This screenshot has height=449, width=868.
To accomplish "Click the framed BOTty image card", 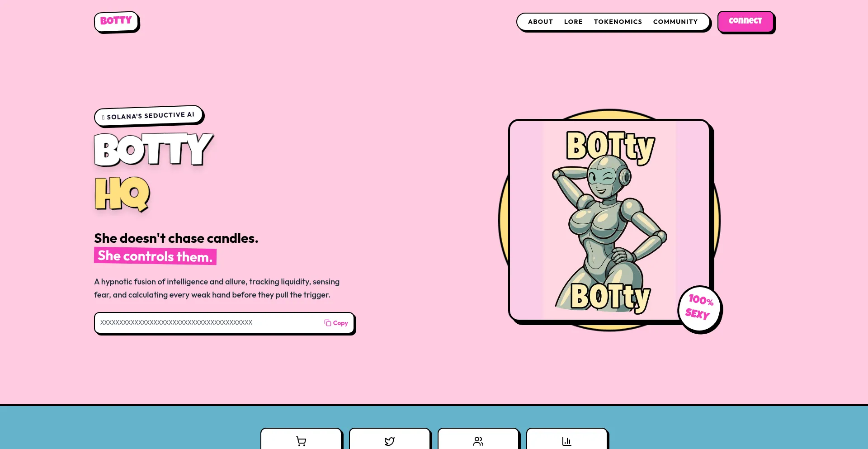I will (610, 221).
